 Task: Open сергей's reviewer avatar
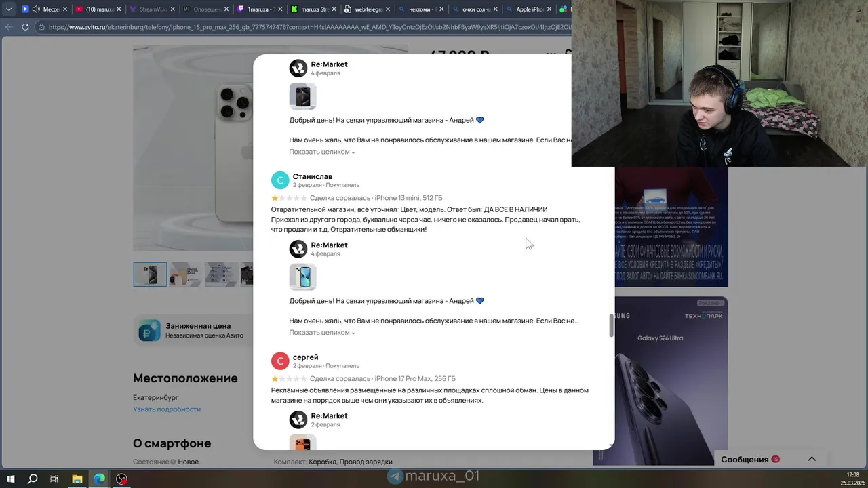[x=280, y=361]
